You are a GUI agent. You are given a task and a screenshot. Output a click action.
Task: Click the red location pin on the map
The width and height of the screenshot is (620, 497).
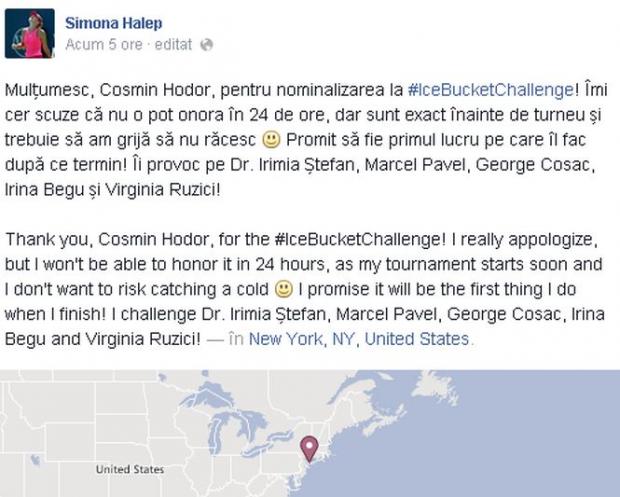pyautogui.click(x=310, y=447)
